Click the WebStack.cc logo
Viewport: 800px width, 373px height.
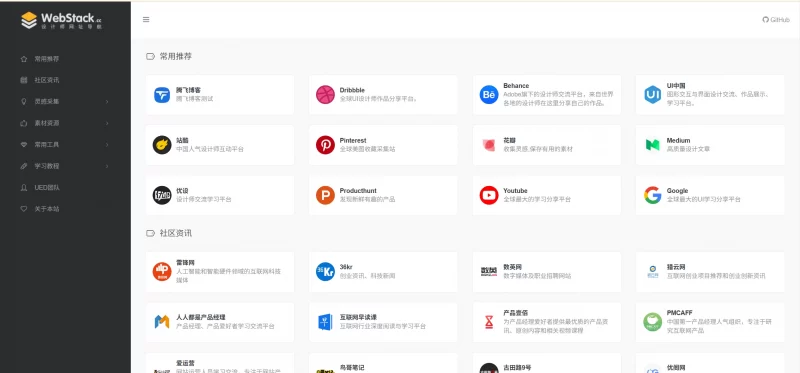point(62,20)
